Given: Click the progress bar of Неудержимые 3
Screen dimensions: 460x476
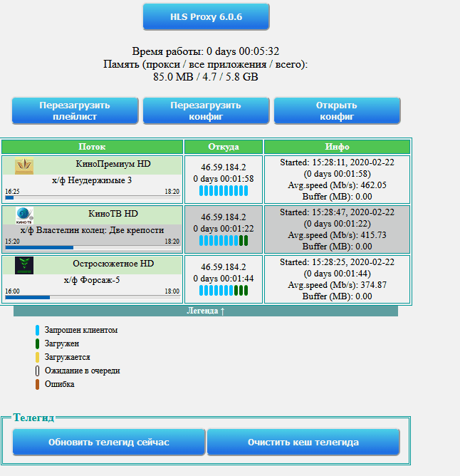Looking at the screenshot, I should click(93, 197).
